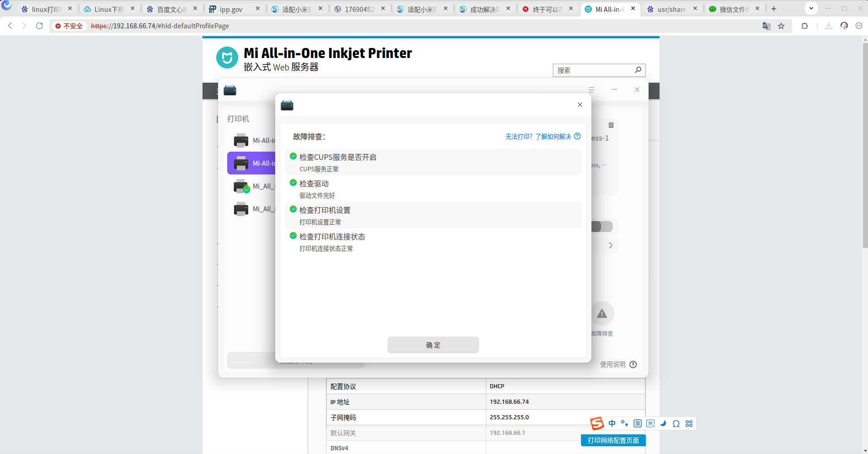
Task: Click the Sogou input method S logo
Action: tap(597, 424)
